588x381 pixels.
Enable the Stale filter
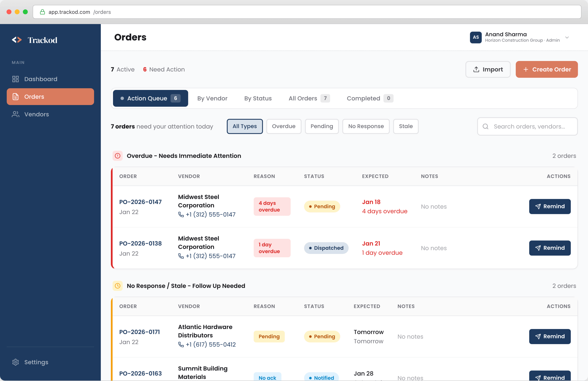(x=405, y=126)
